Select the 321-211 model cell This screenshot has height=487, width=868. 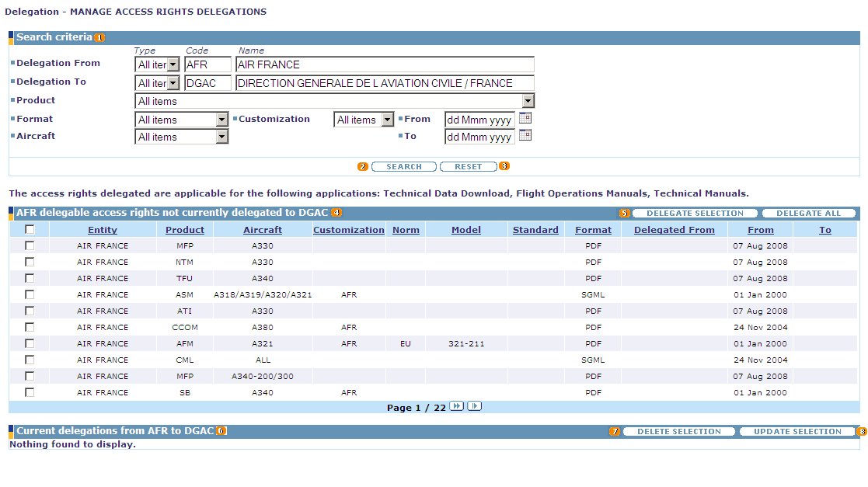click(x=466, y=343)
